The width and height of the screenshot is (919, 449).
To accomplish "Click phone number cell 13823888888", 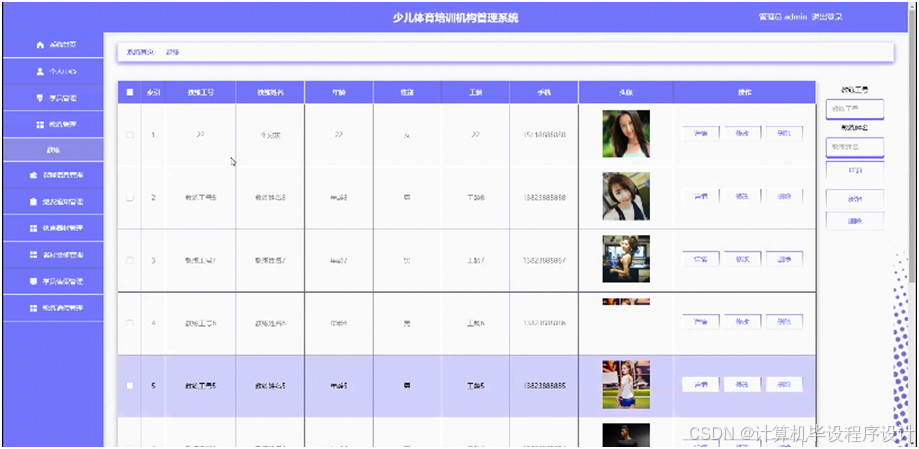I will coord(544,198).
